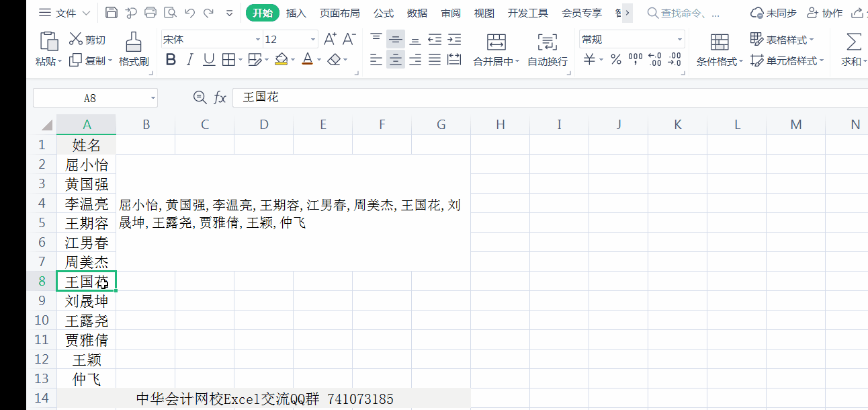Select the merged cell with name list

tap(293, 213)
